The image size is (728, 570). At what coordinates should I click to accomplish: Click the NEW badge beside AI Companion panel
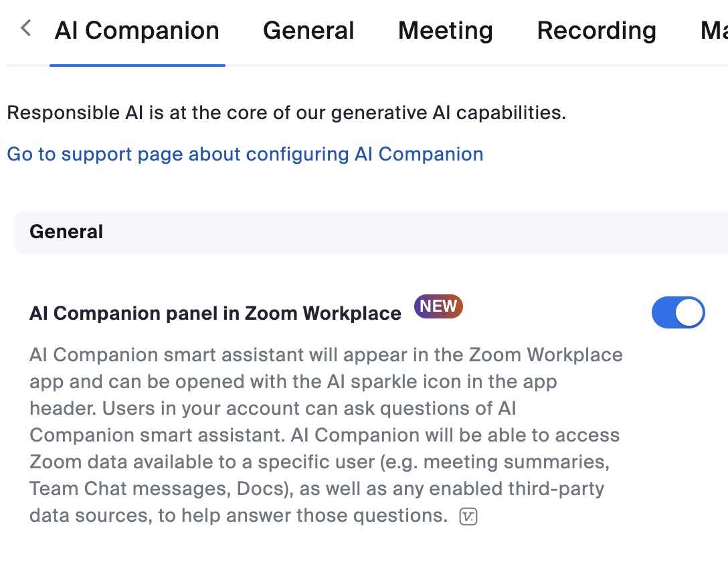438,306
